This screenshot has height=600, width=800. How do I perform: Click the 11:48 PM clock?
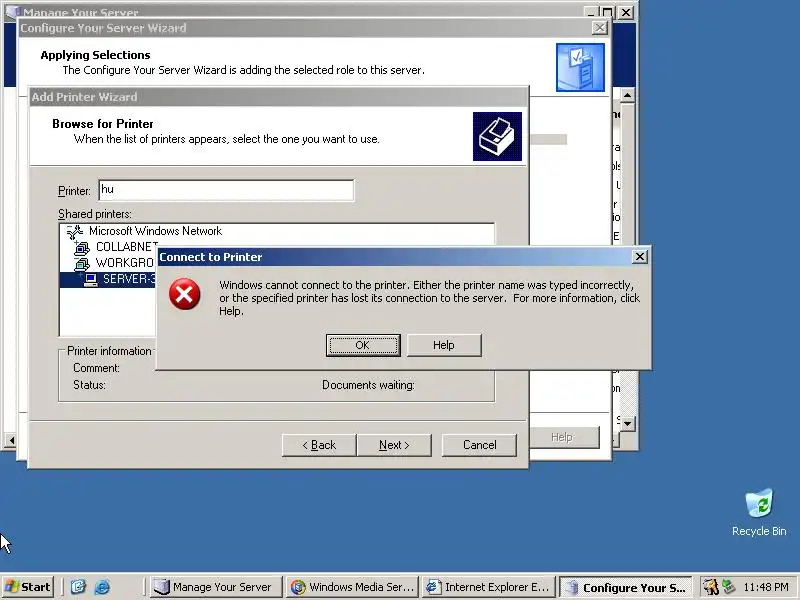point(765,587)
